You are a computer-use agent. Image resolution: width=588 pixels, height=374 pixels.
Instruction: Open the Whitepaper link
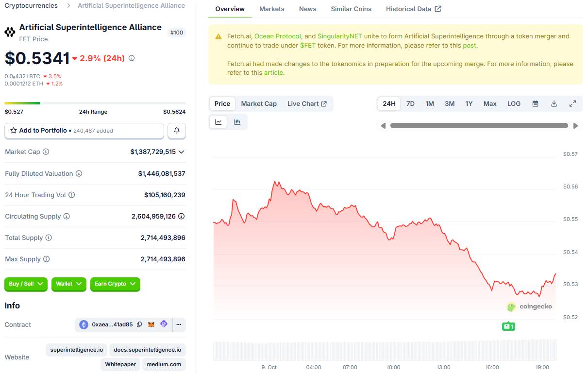120,364
